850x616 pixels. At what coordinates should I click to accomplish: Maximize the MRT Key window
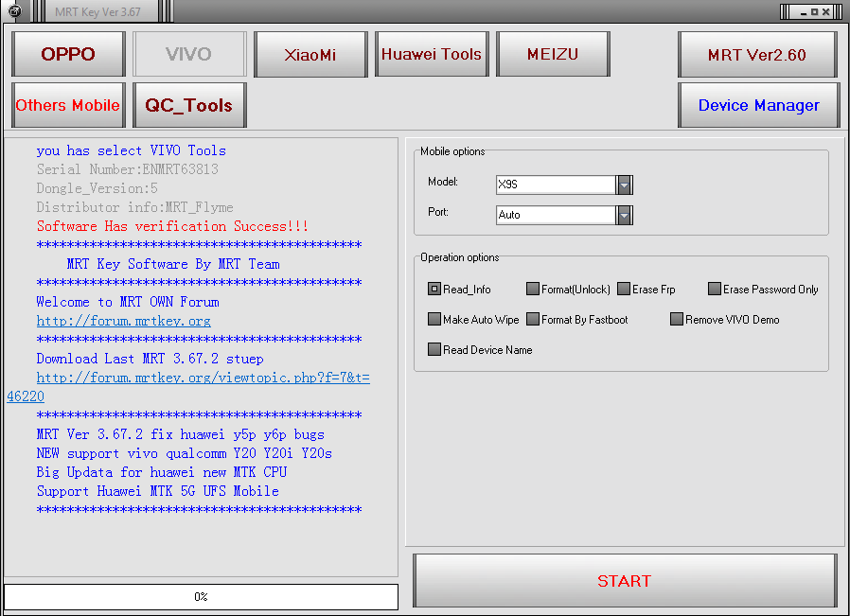(x=814, y=11)
